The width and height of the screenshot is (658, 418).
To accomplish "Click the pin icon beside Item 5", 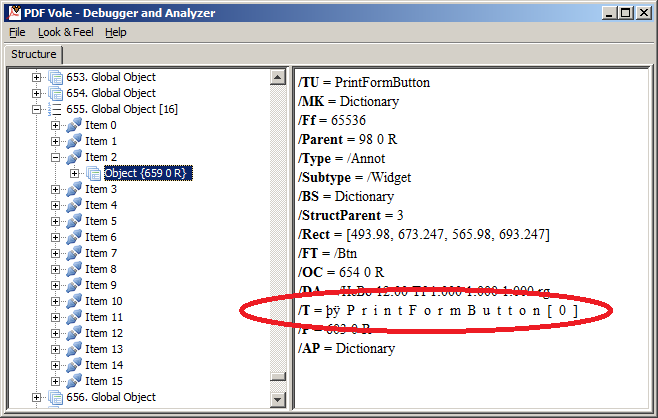I will (x=74, y=221).
